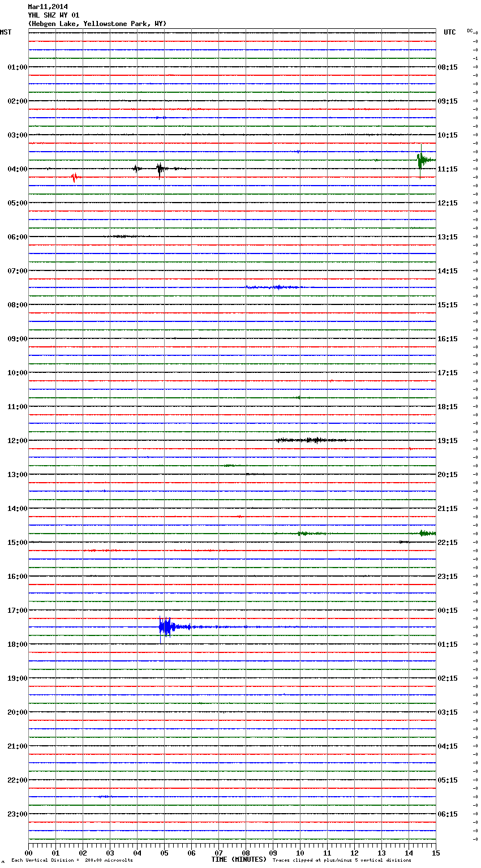Click the 08:15 UTC time label
The image size is (481, 868).
[x=448, y=67]
